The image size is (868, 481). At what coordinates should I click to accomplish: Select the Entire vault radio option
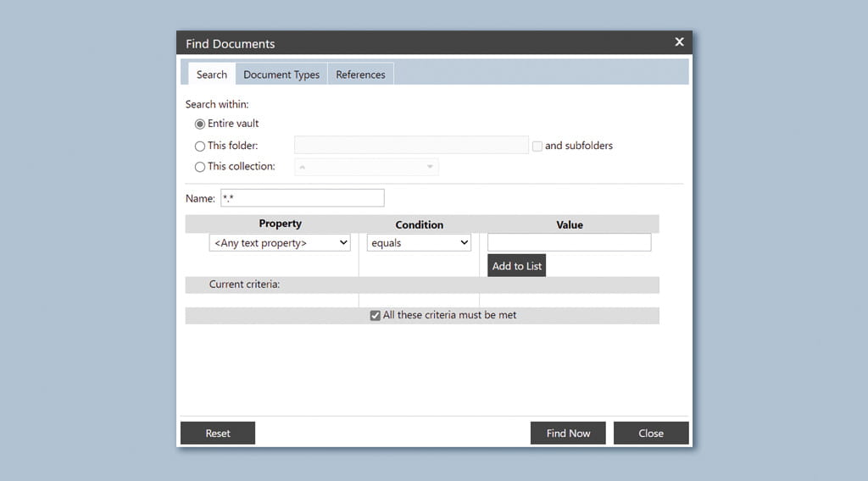coord(200,124)
